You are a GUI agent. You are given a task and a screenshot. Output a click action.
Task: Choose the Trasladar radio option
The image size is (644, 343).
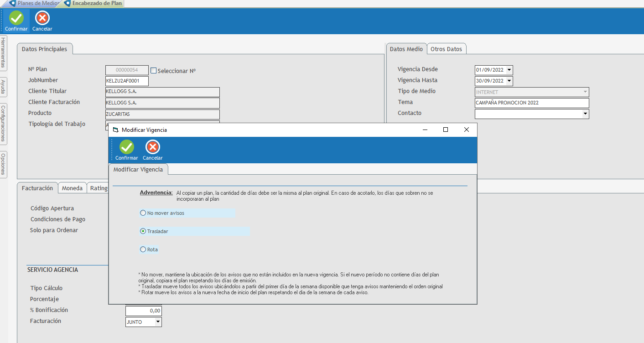tap(143, 231)
